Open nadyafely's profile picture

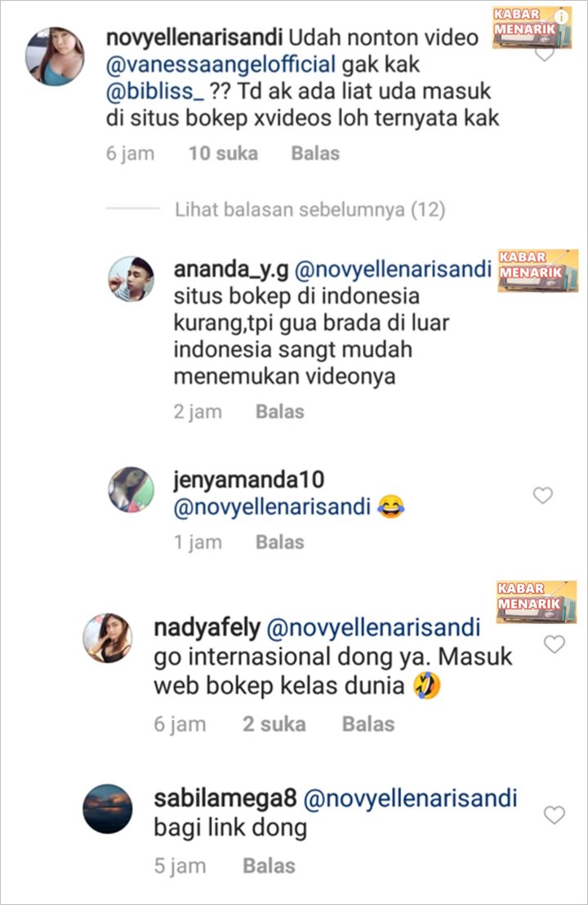click(x=108, y=638)
